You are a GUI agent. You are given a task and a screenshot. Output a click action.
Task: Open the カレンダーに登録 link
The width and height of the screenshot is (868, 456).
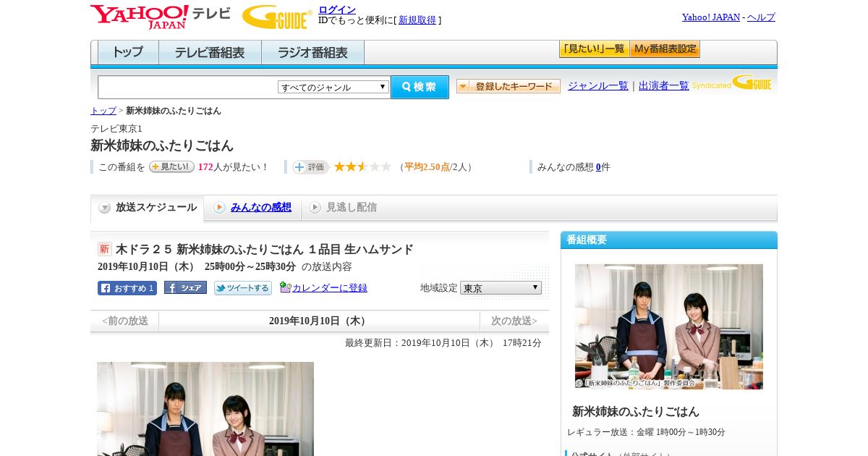[330, 287]
